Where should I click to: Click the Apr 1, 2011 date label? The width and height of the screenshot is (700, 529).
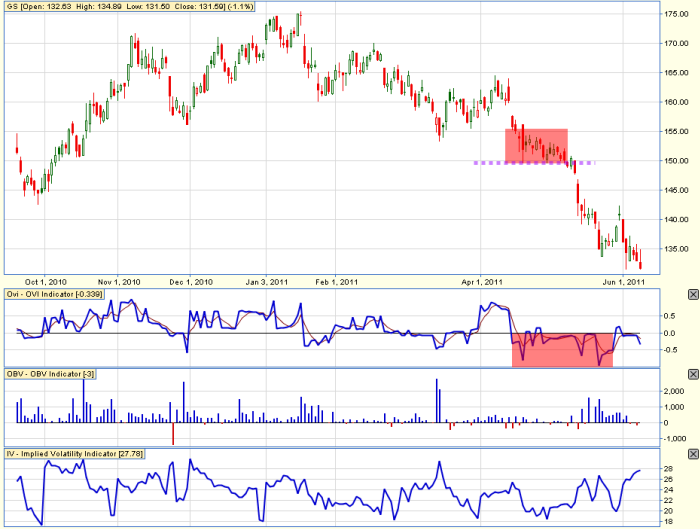482,282
